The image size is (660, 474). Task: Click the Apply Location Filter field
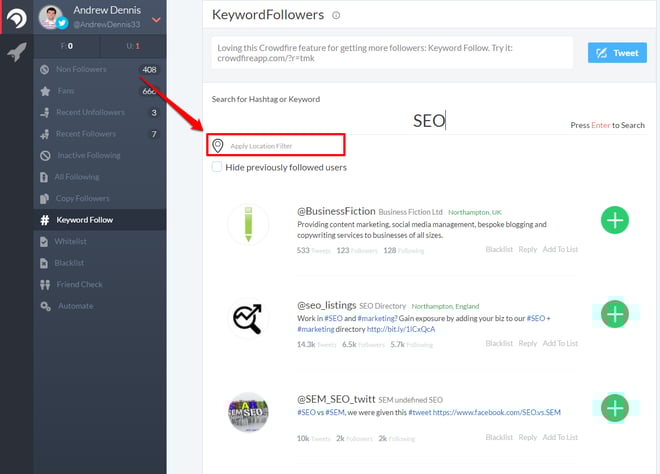276,145
